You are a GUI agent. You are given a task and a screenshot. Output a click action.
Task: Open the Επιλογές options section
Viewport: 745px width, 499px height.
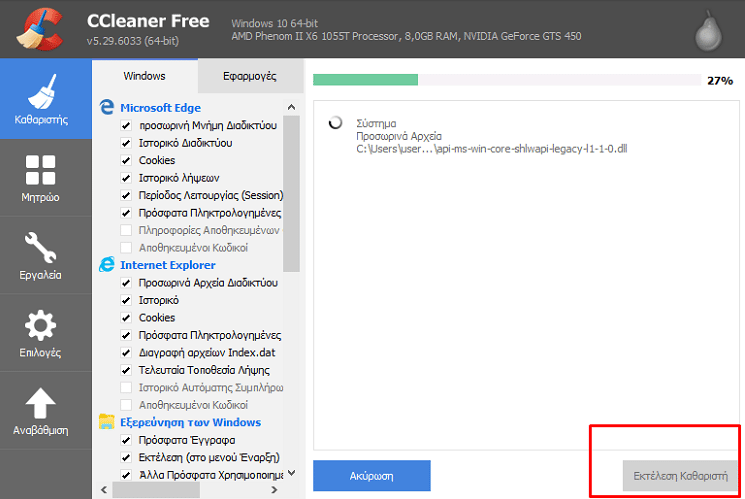pos(46,333)
